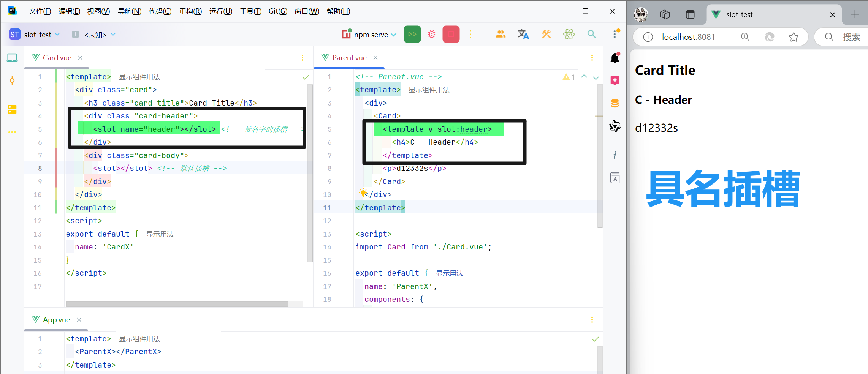868x374 pixels.
Task: Open the Database tool window icon
Action: (615, 103)
